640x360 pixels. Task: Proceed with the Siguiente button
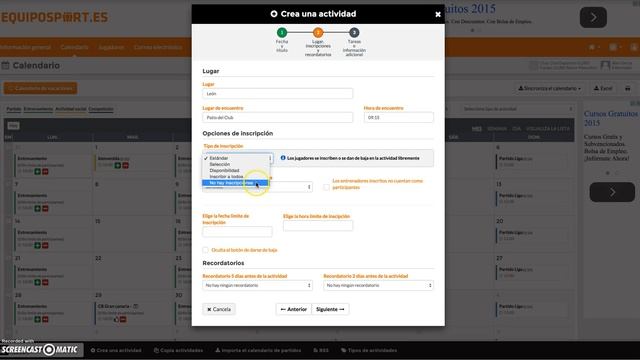coord(330,309)
